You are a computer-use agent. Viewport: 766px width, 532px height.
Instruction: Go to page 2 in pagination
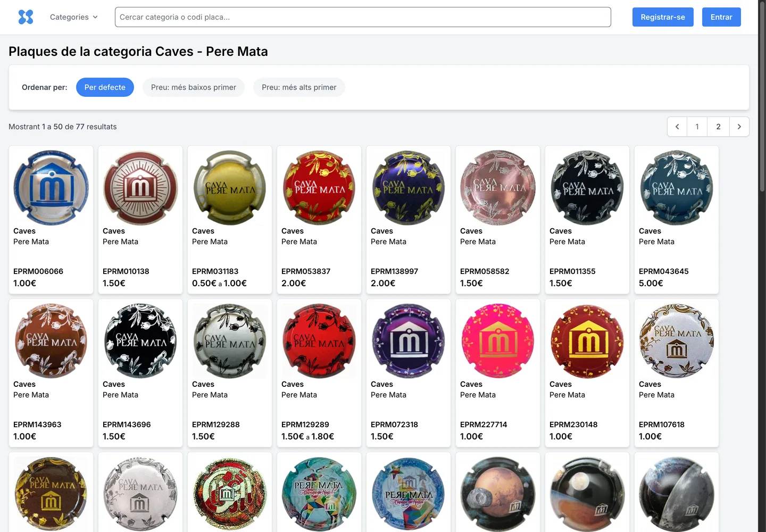pos(718,127)
